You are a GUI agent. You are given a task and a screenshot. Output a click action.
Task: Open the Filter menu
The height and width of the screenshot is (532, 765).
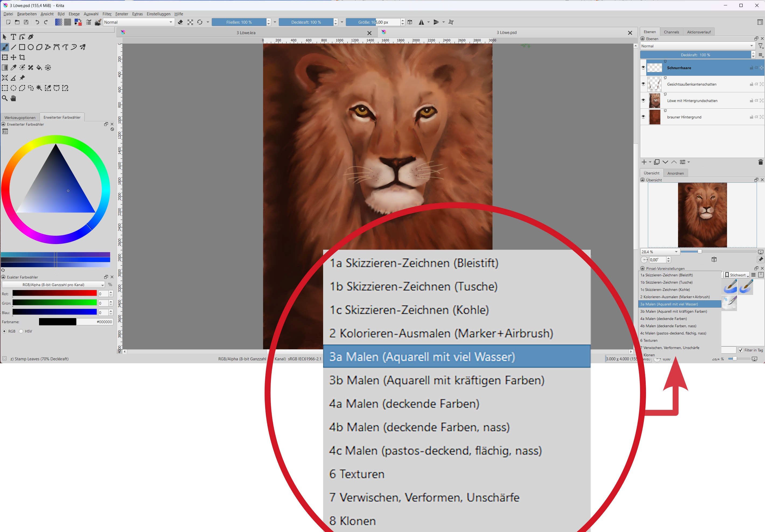click(x=107, y=14)
